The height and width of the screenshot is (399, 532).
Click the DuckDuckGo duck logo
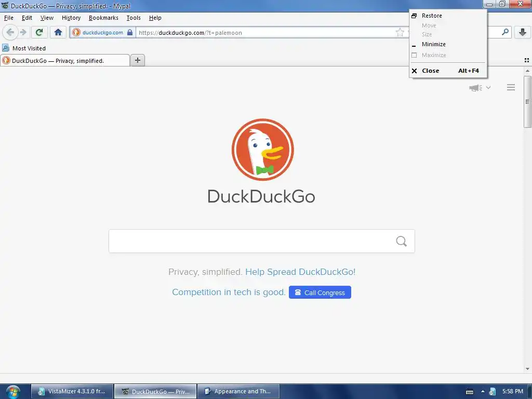point(262,150)
